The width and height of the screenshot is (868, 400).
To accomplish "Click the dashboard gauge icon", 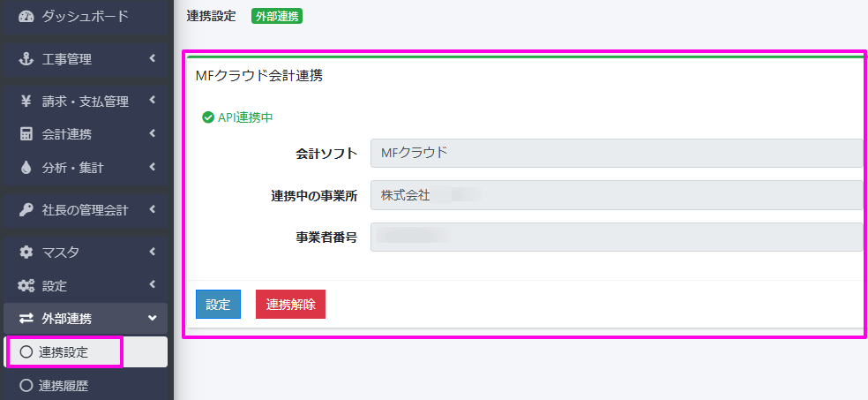I will pos(26,16).
